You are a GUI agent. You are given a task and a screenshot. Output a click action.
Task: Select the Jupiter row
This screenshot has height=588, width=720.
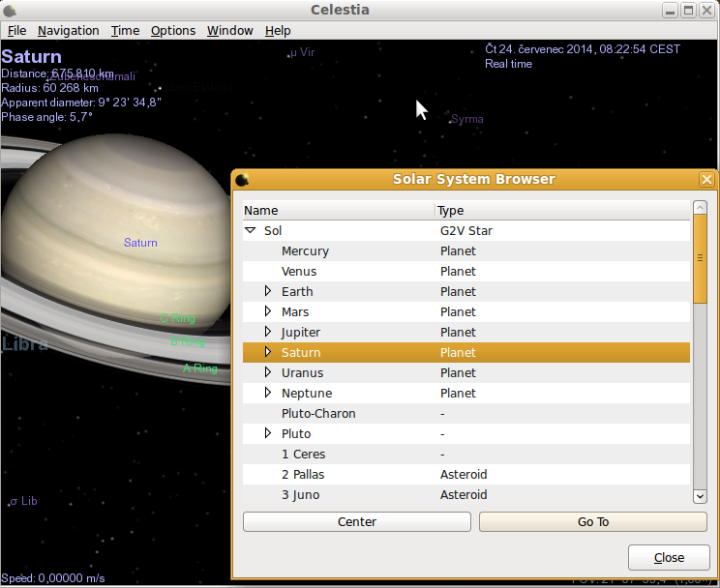click(x=466, y=332)
